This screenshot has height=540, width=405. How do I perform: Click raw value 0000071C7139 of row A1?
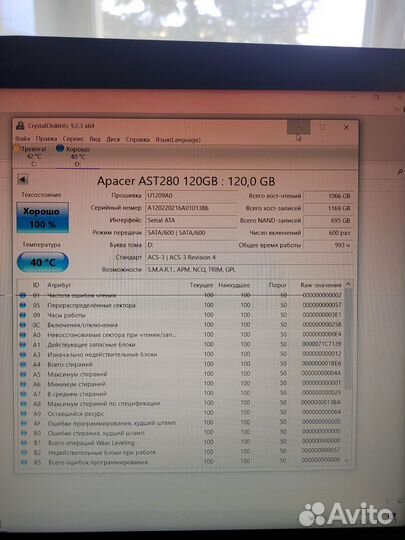pos(321,344)
